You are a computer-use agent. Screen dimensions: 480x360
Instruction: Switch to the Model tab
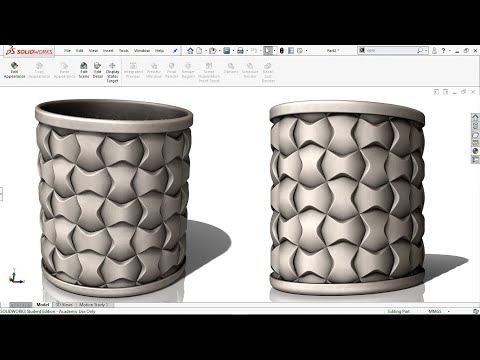(43, 305)
